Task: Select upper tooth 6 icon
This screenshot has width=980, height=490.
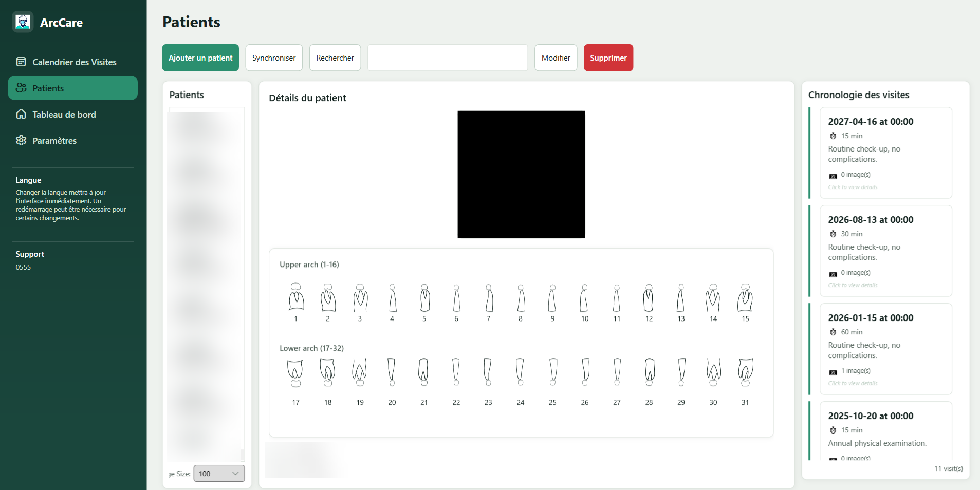Action: coord(456,297)
